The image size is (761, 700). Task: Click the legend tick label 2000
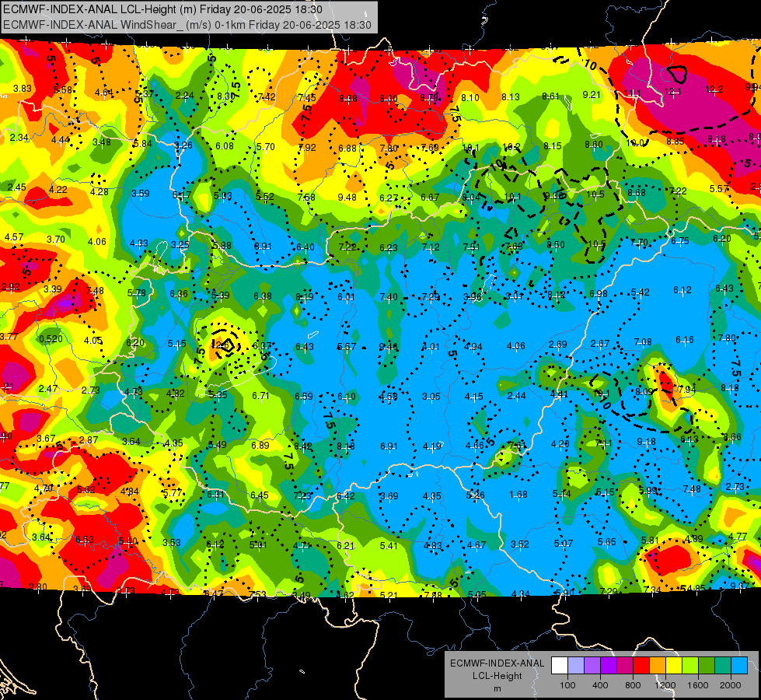point(731,685)
